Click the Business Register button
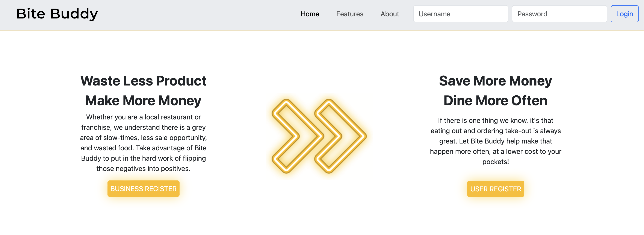This screenshot has height=235, width=644. click(144, 189)
